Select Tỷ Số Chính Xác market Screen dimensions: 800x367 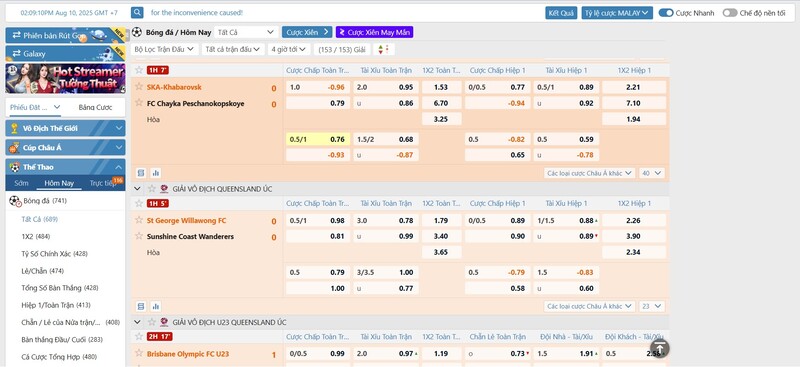coord(54,254)
